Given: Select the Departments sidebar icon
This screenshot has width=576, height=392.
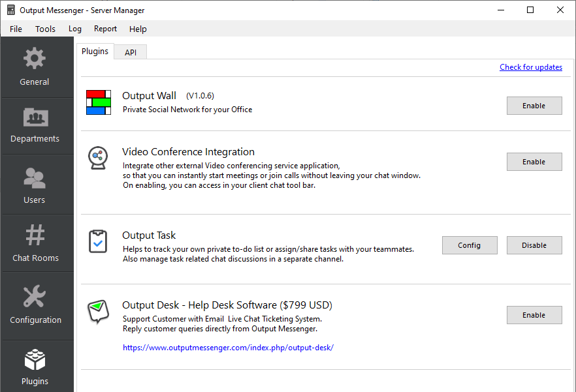Looking at the screenshot, I should [x=36, y=117].
